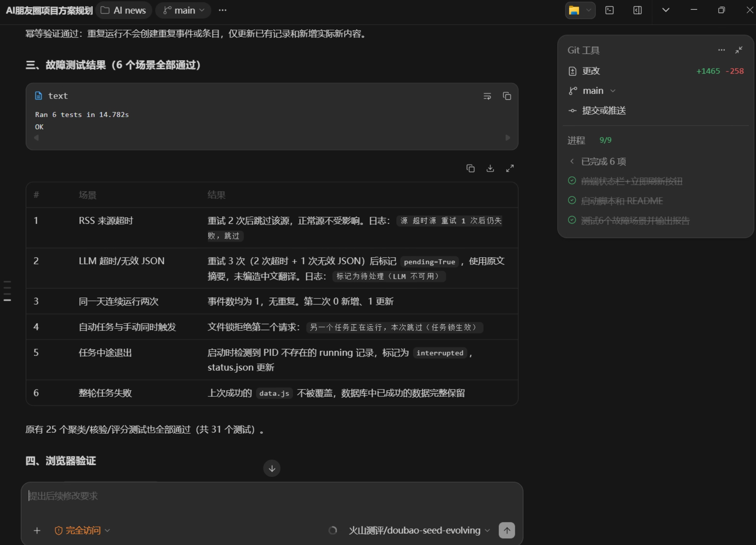Click the data.js code tag

pyautogui.click(x=274, y=393)
